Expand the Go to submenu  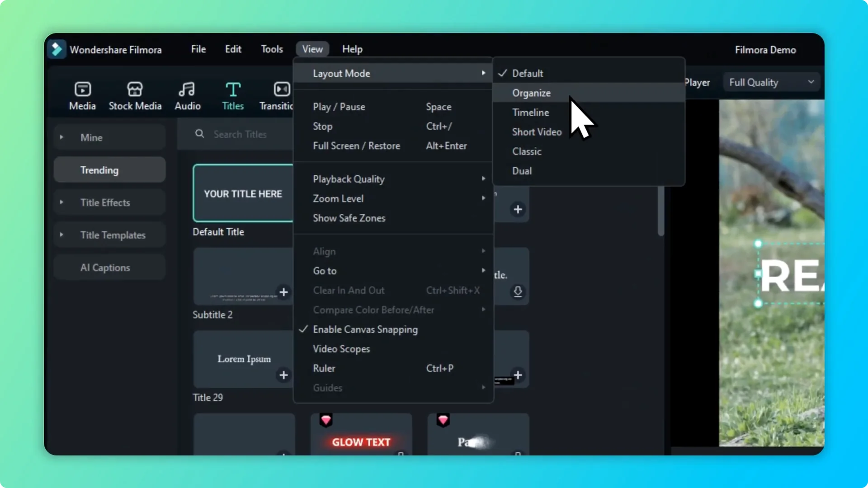pos(393,271)
